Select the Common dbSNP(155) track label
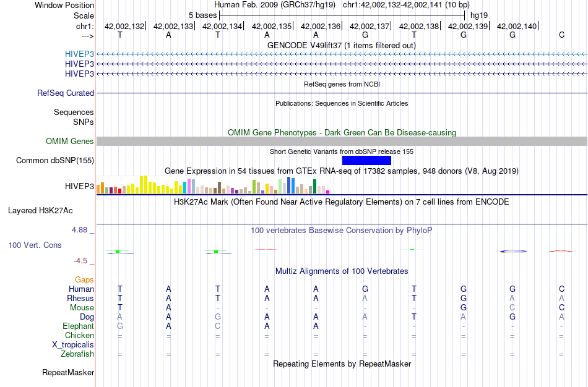 pyautogui.click(x=55, y=160)
